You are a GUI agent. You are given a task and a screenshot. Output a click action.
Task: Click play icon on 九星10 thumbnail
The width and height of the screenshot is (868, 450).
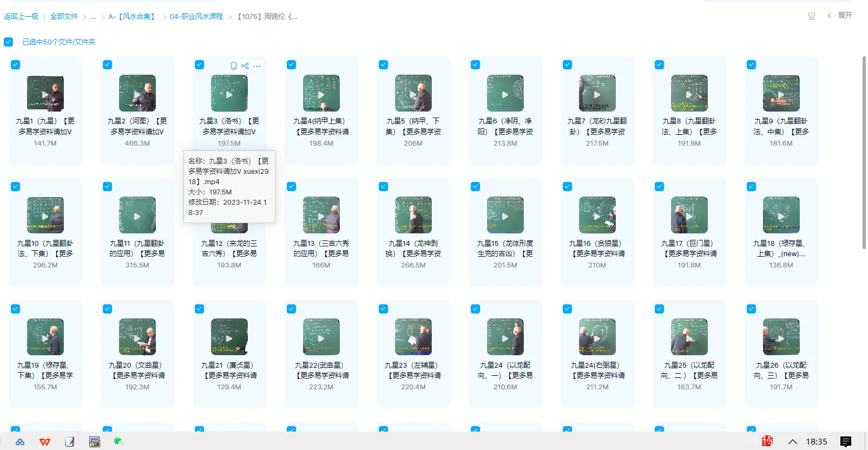[45, 216]
